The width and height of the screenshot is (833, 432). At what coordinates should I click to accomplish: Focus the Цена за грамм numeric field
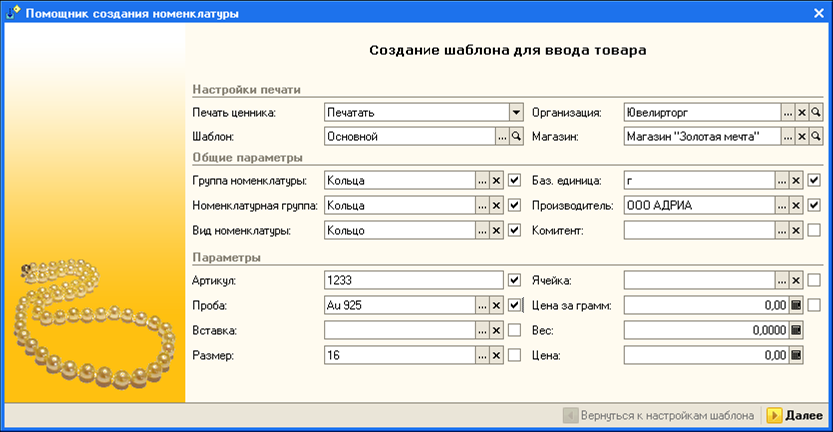pos(706,306)
